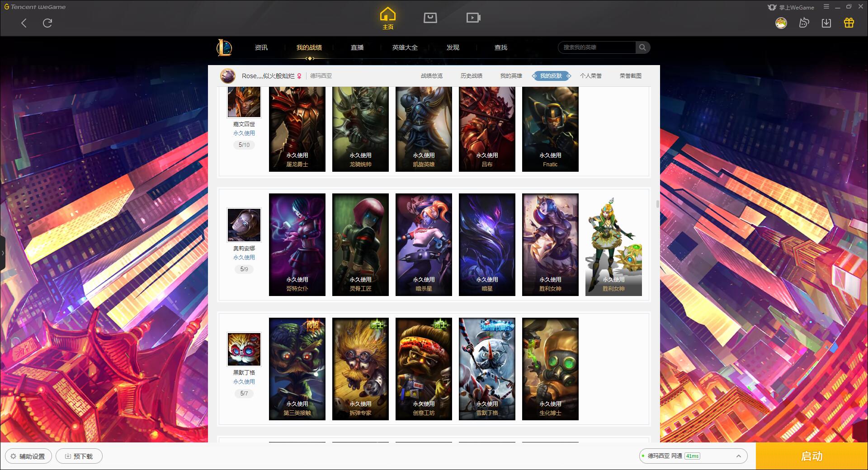
Task: Open the 主页 home icon
Action: [x=388, y=19]
